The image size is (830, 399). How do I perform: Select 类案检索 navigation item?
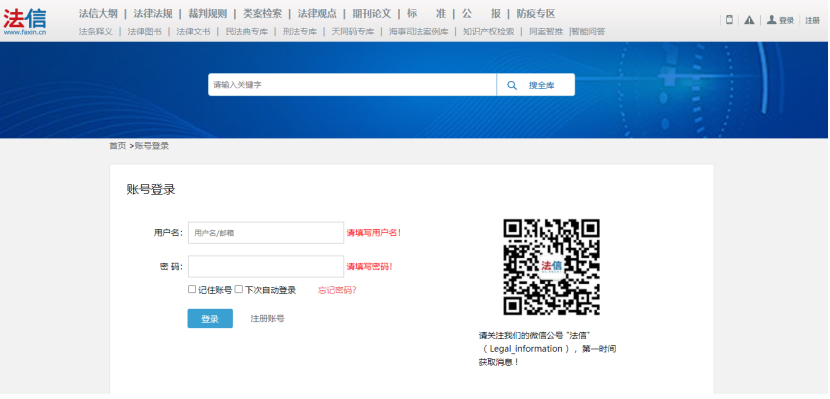[x=263, y=14]
